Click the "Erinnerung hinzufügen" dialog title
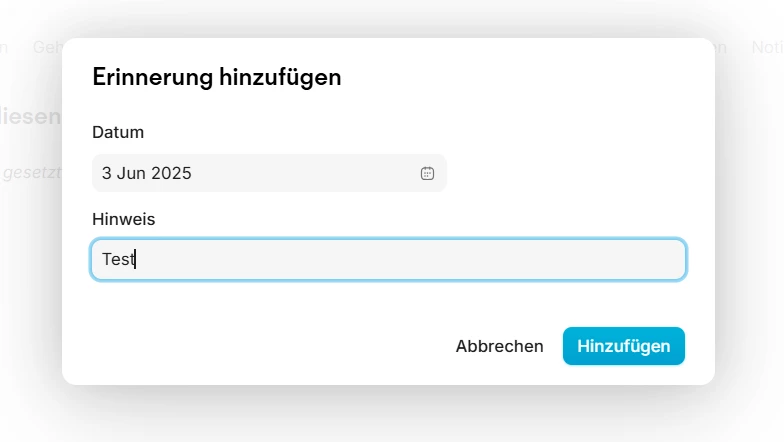Image resolution: width=784 pixels, height=442 pixels. (217, 77)
